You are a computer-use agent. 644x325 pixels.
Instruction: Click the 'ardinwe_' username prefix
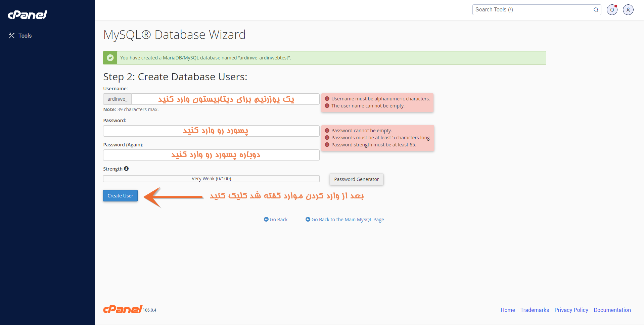pyautogui.click(x=117, y=99)
